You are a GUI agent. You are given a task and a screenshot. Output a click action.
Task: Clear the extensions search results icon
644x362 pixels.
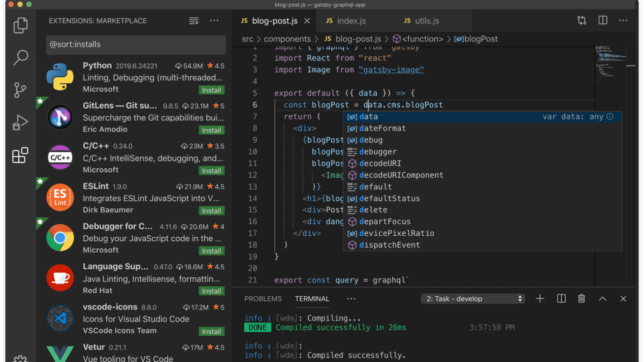tap(193, 21)
